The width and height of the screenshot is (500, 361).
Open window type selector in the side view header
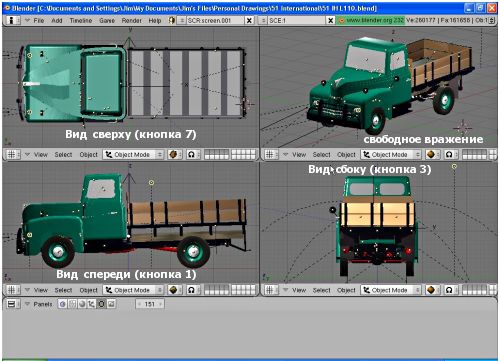point(271,290)
